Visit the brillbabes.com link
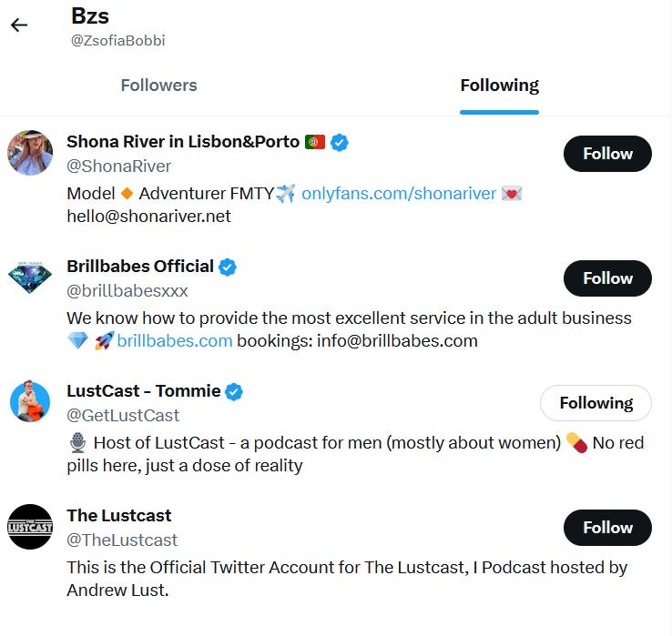This screenshot has height=636, width=672. (x=175, y=341)
